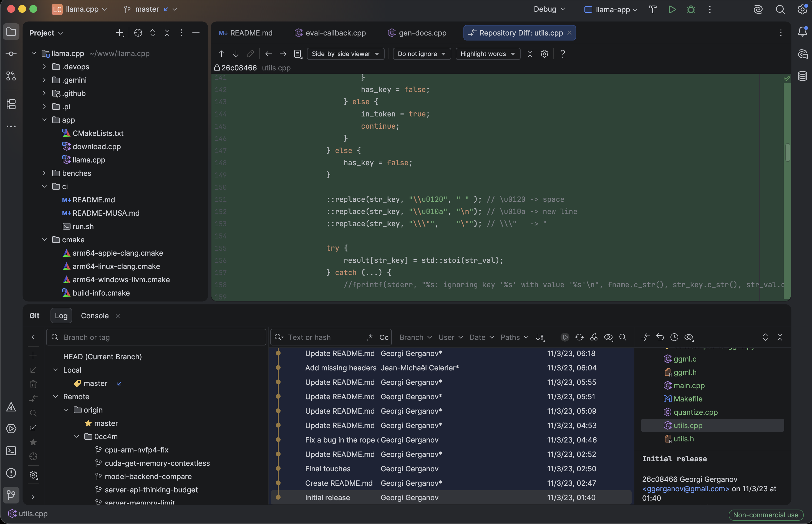Show more tool windows ellipsis in left sidebar
812x524 pixels.
pyautogui.click(x=11, y=126)
